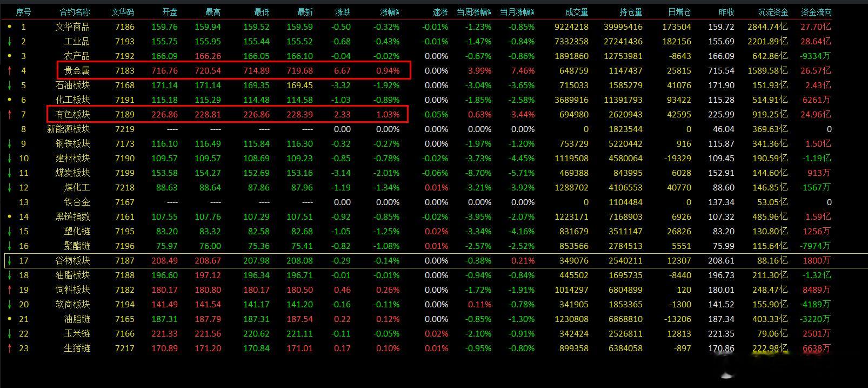Viewport: 868px width, 388px height.
Task: Click the up arrow beside row 7
Action: click(x=9, y=114)
